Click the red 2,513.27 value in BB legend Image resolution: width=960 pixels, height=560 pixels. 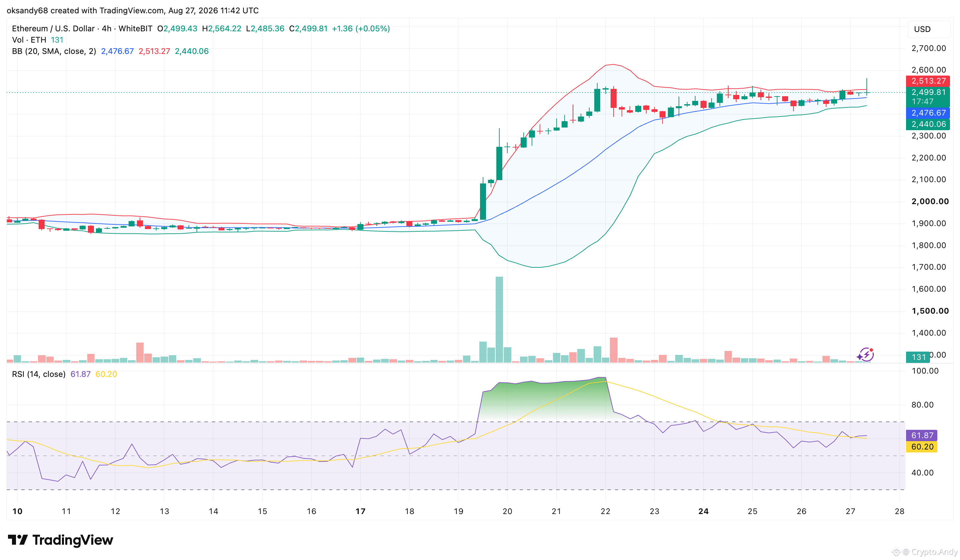point(154,51)
